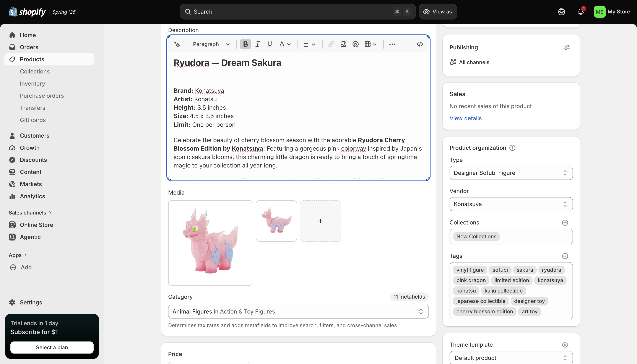Focus the Search field
Image resolution: width=637 pixels, height=364 pixels.
point(297,12)
